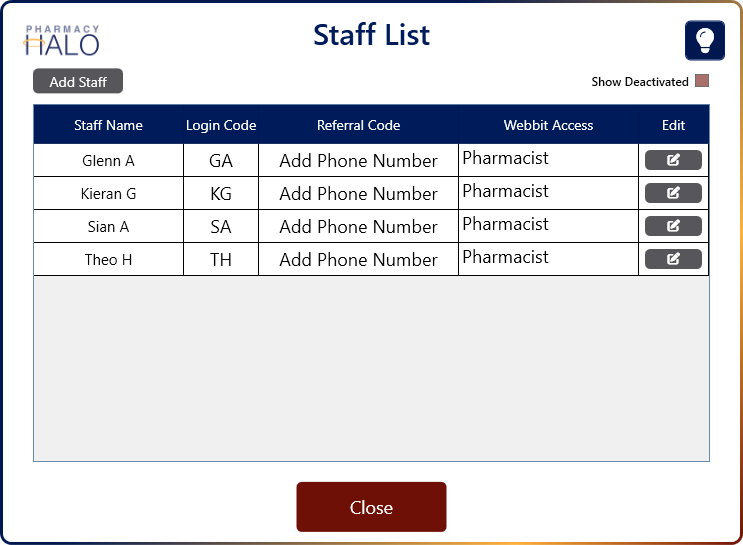The image size is (743, 545).
Task: Sort by Staff Name column header
Action: [108, 125]
